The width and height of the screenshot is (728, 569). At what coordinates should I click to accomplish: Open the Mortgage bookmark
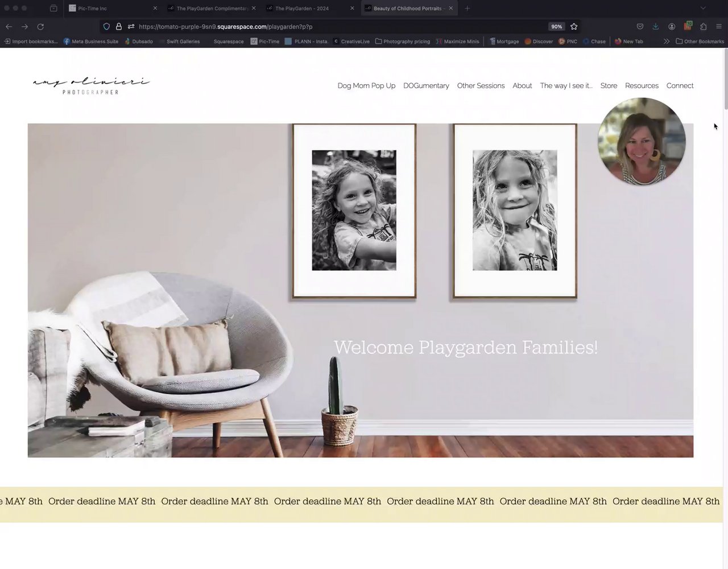(504, 42)
